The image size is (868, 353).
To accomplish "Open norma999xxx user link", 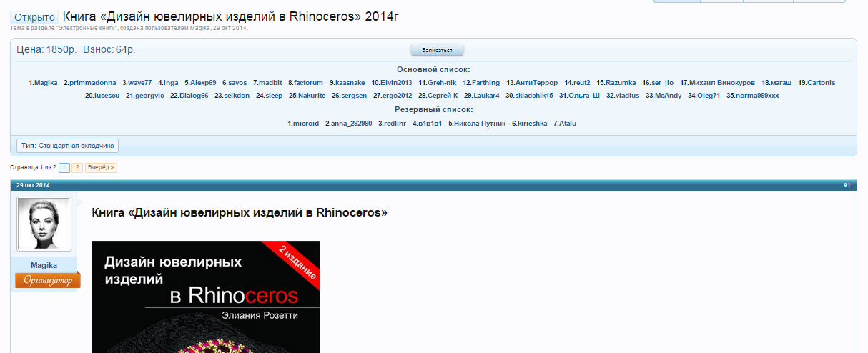I will pyautogui.click(x=757, y=96).
